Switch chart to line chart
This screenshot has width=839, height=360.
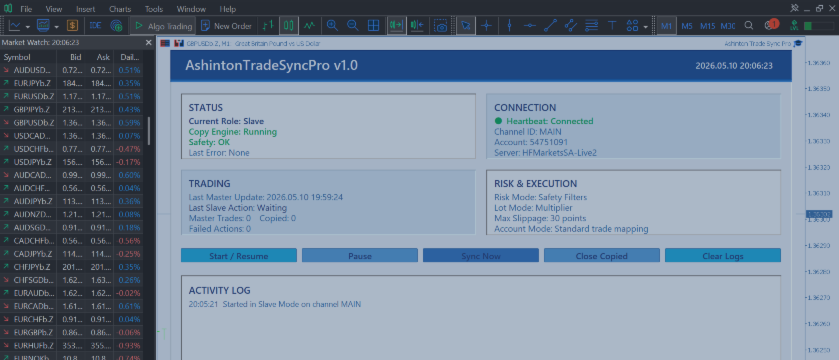309,25
